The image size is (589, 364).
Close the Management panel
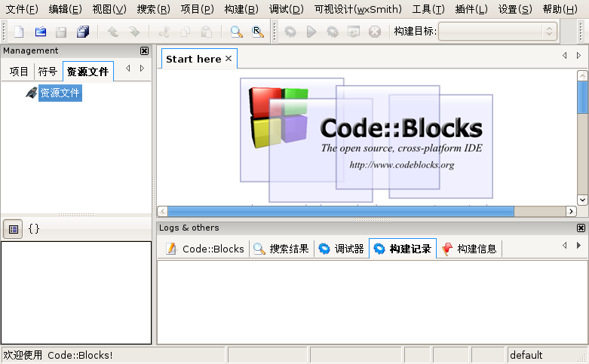[144, 50]
